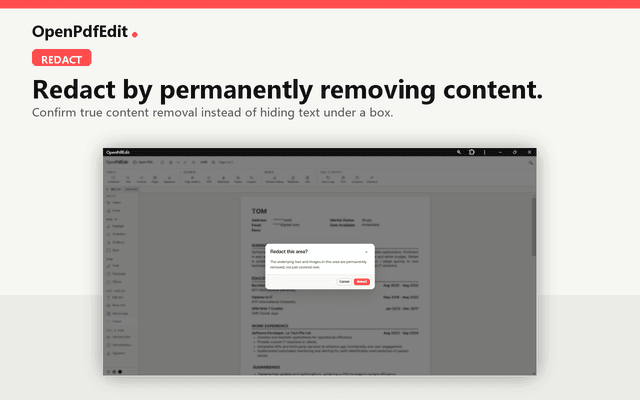
Task: Choose the Note tool in the sidebar
Action: (113, 250)
